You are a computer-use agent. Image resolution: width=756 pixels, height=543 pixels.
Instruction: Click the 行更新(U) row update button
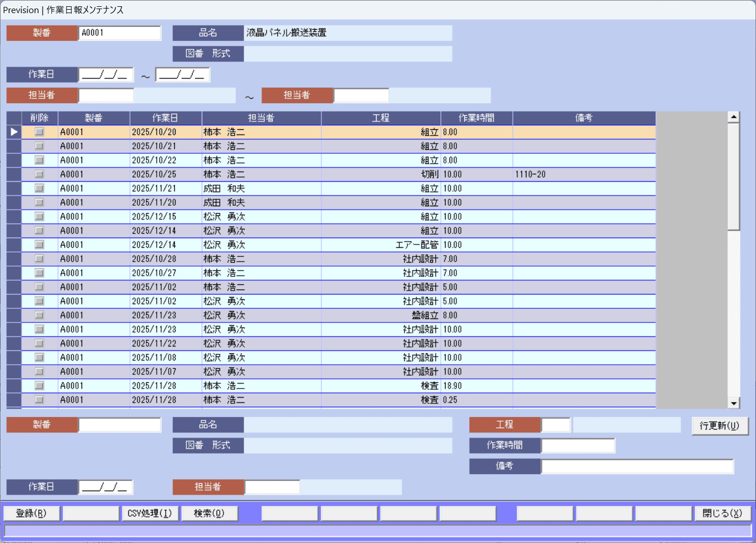click(720, 426)
